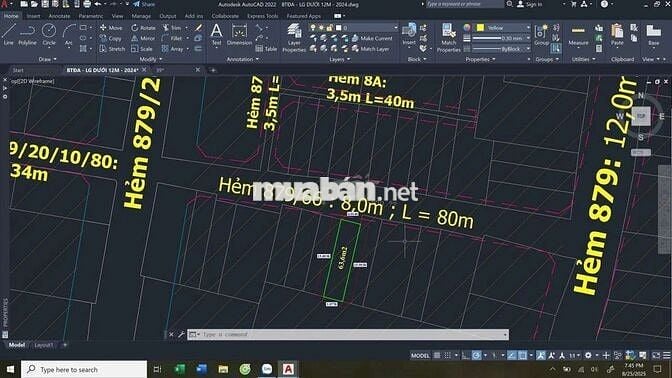Select the Line drawing tool
The width and height of the screenshot is (672, 378).
pyautogui.click(x=9, y=34)
